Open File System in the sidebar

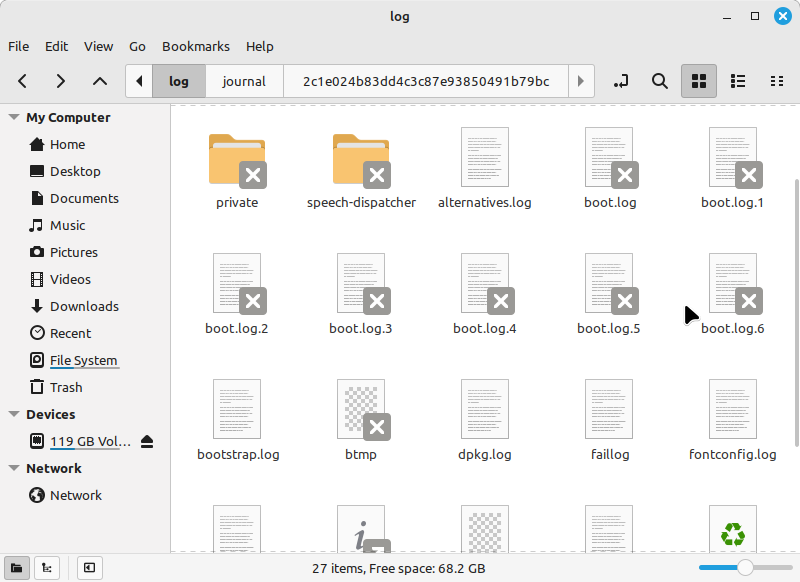[x=85, y=361]
